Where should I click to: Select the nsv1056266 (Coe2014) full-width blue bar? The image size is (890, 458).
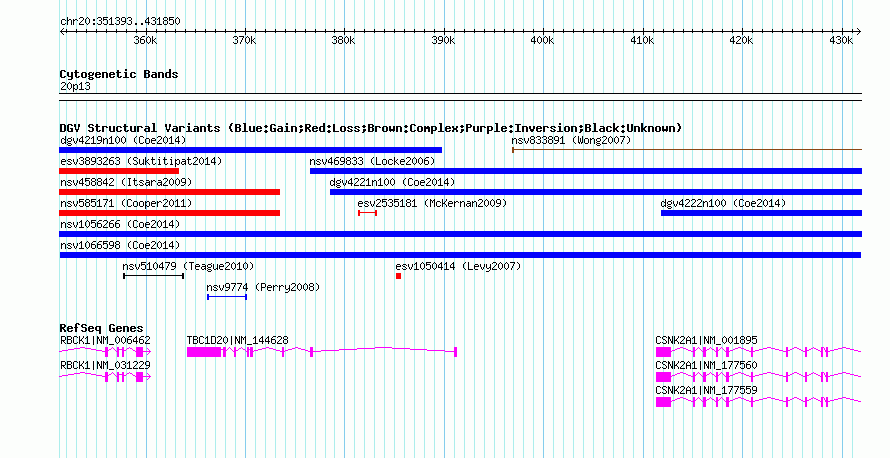tap(460, 234)
